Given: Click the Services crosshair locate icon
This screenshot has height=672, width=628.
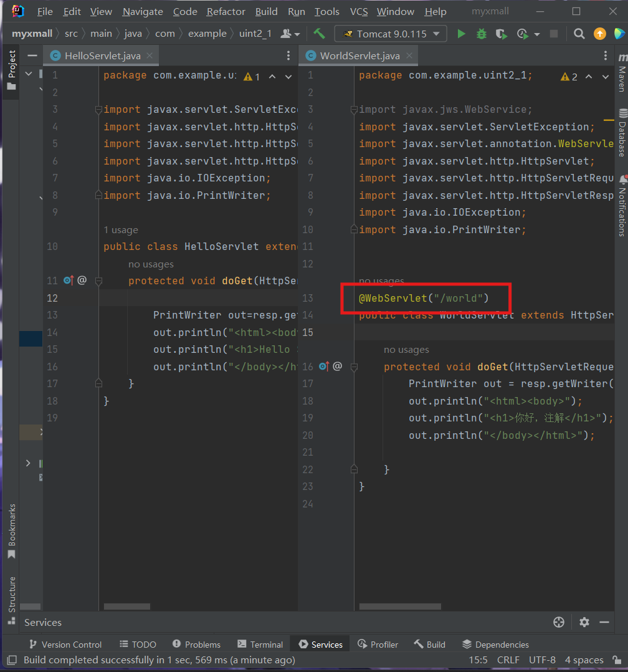Looking at the screenshot, I should (x=559, y=622).
